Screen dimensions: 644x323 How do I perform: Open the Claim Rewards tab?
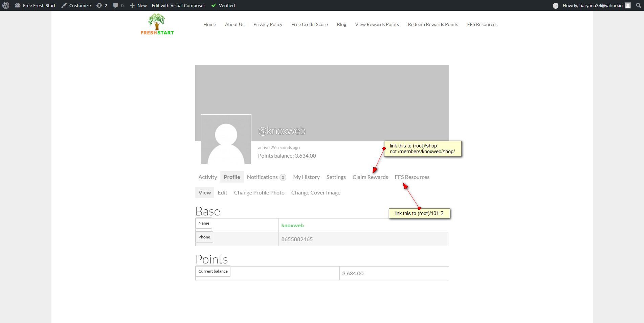coord(370,177)
